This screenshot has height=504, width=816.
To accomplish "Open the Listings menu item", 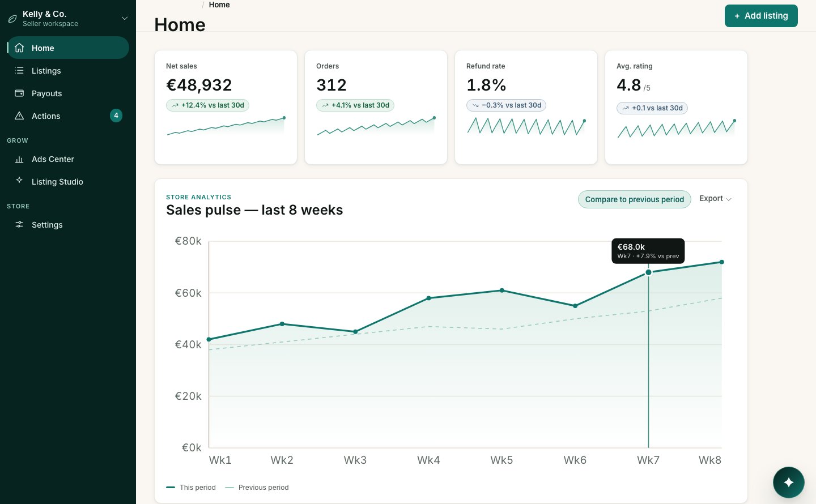I will coord(68,71).
